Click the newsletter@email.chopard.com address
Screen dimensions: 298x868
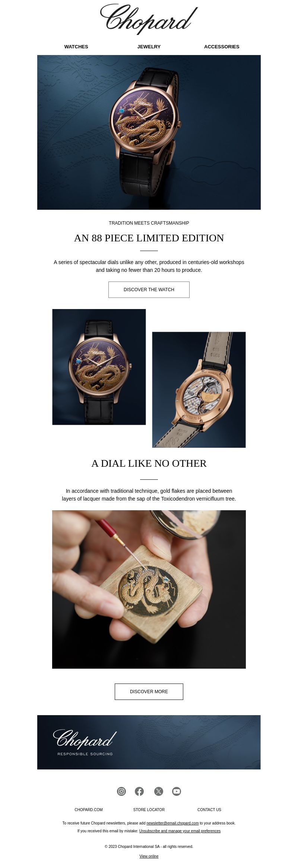172,823
